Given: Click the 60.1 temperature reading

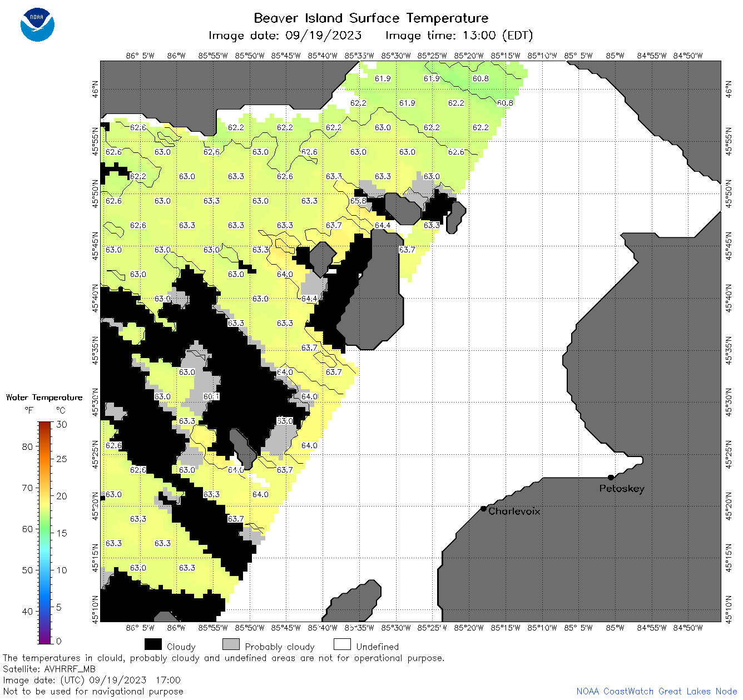Looking at the screenshot, I should [x=211, y=396].
